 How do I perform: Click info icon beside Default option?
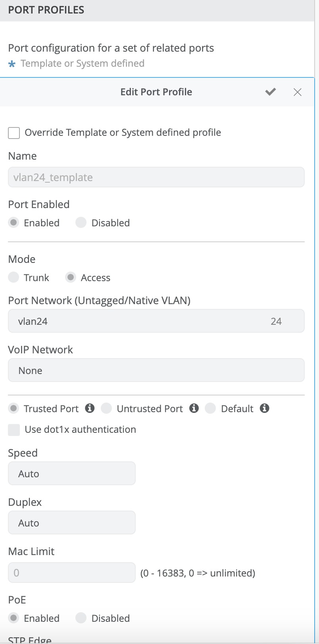pyautogui.click(x=265, y=408)
